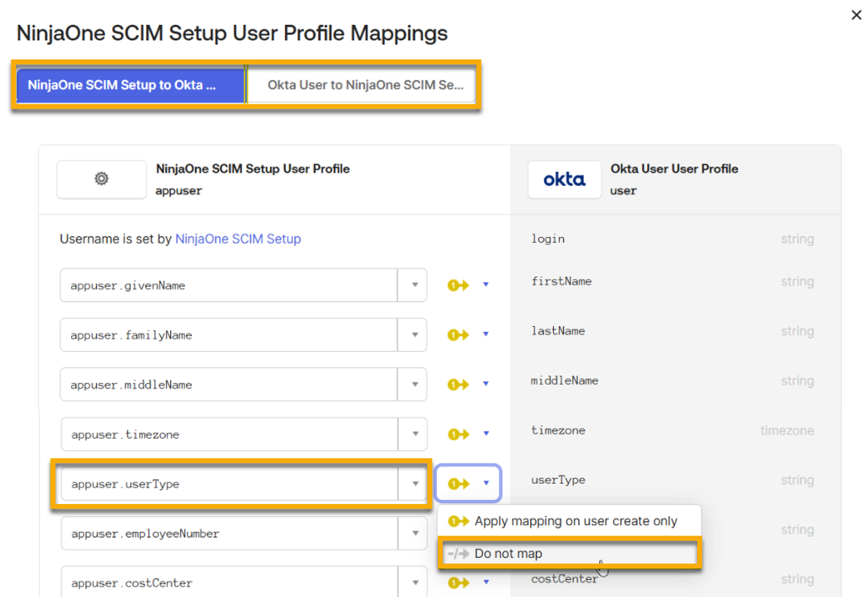
Task: Select Apply mapping on user create only
Action: click(559, 520)
